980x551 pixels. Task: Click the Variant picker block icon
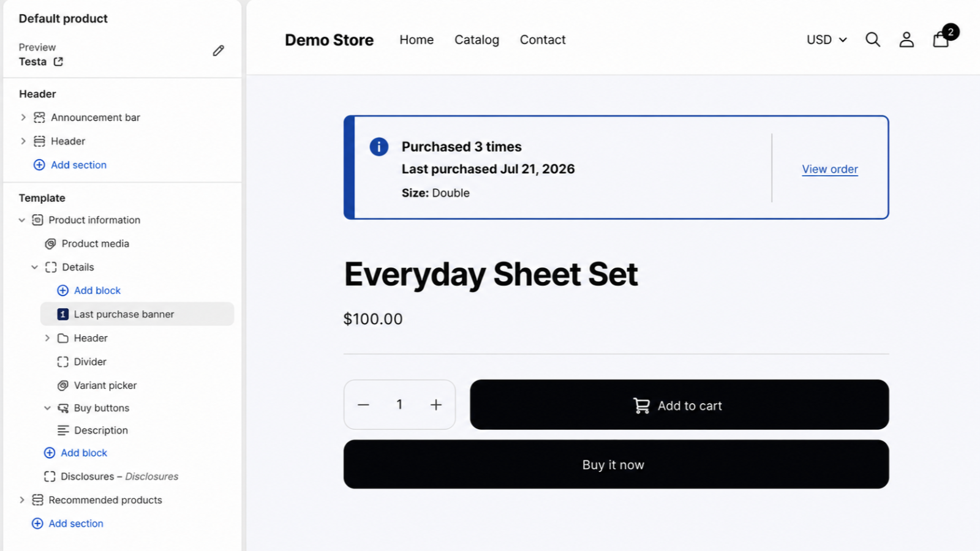pos(62,386)
